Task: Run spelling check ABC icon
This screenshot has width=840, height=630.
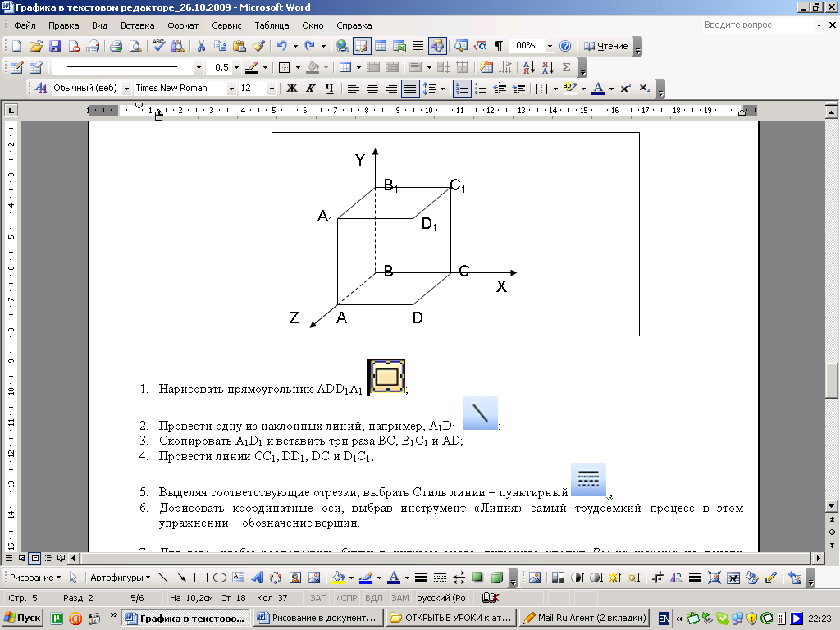Action: 158,46
